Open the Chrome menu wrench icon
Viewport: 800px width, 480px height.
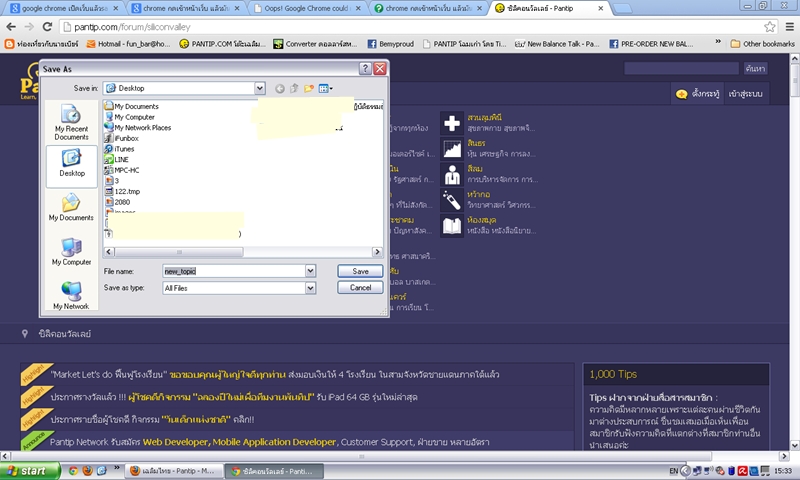[x=786, y=26]
